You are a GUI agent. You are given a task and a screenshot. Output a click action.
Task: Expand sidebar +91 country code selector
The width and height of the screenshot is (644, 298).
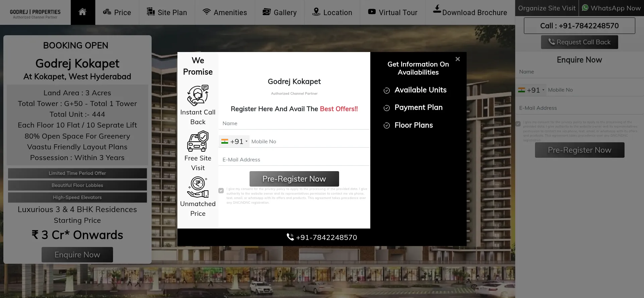click(x=531, y=90)
